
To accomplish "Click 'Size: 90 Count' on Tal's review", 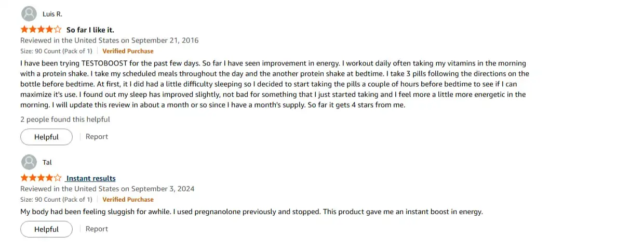I will [x=56, y=199].
